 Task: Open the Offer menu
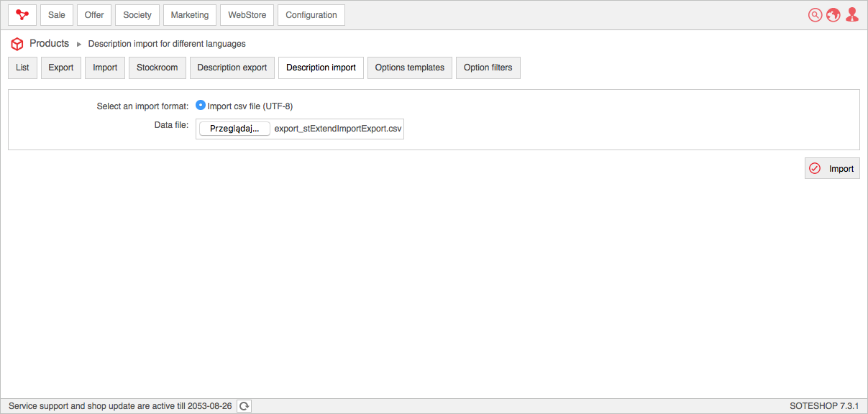click(x=94, y=15)
